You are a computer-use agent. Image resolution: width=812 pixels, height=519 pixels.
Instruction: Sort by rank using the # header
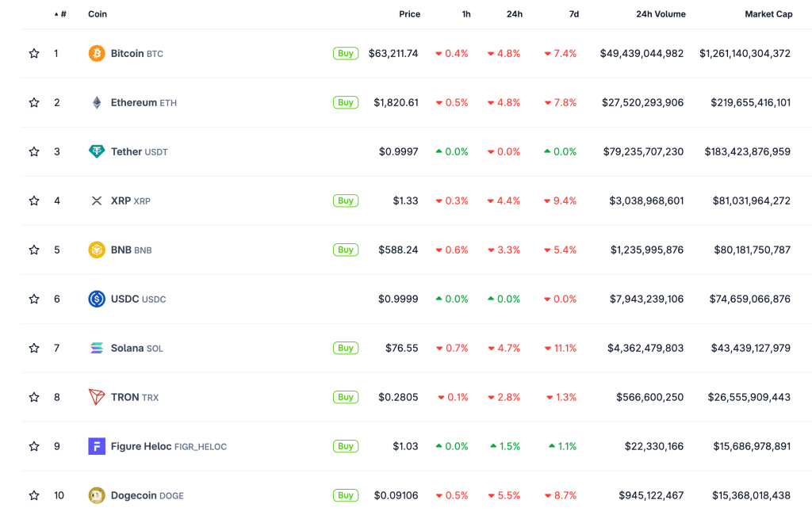click(x=60, y=14)
